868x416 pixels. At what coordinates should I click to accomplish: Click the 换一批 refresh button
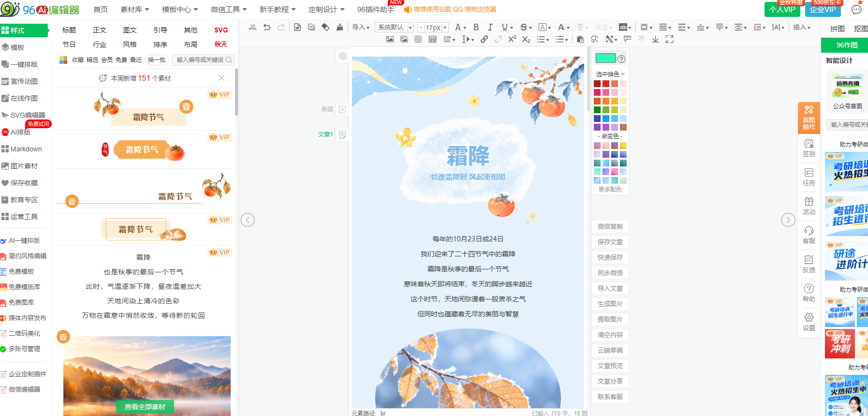[157, 60]
